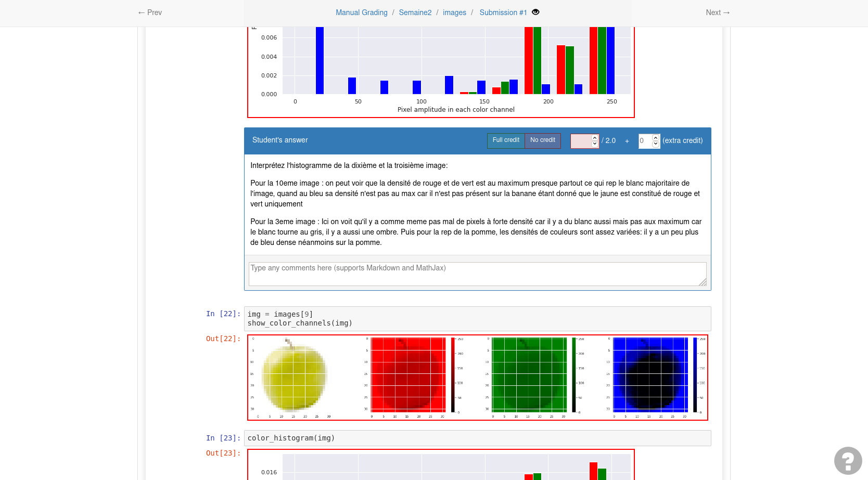Image resolution: width=868 pixels, height=480 pixels.
Task: Focus the grader comments text area
Action: (477, 274)
